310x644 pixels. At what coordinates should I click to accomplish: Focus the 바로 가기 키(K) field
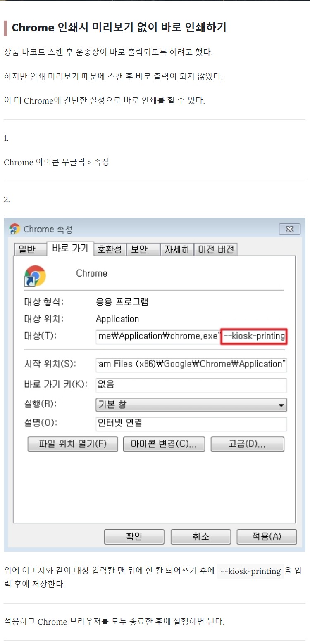[x=191, y=385]
